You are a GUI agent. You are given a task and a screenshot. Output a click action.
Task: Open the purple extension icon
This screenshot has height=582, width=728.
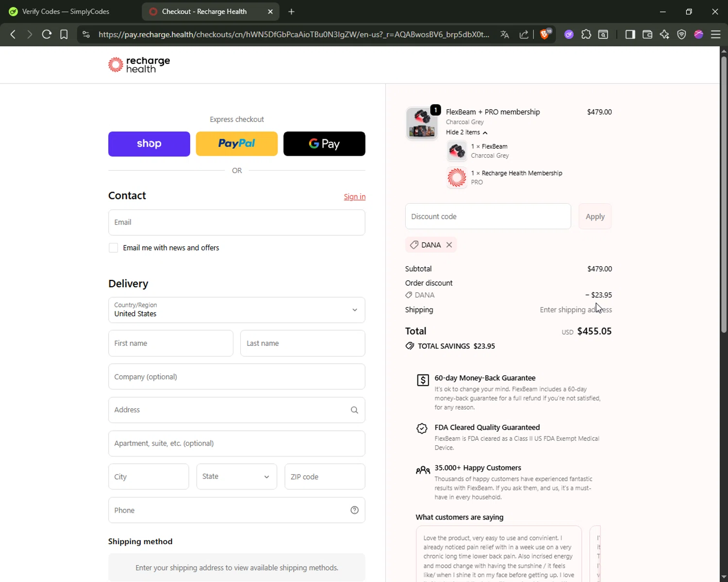click(569, 34)
